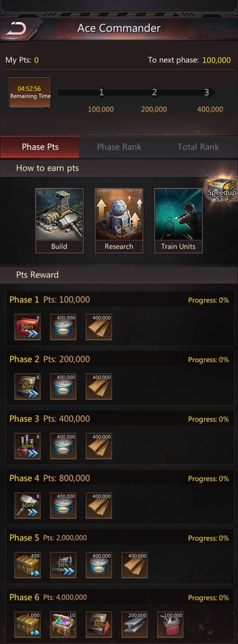The width and height of the screenshot is (238, 644).
Task: Tap the Remaining Time countdown box
Action: tap(30, 93)
